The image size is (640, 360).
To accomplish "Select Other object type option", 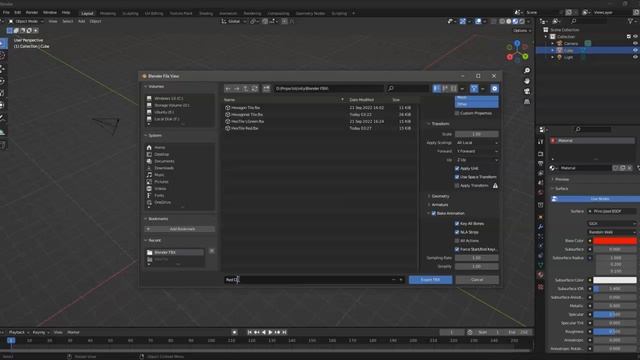I will (x=476, y=104).
